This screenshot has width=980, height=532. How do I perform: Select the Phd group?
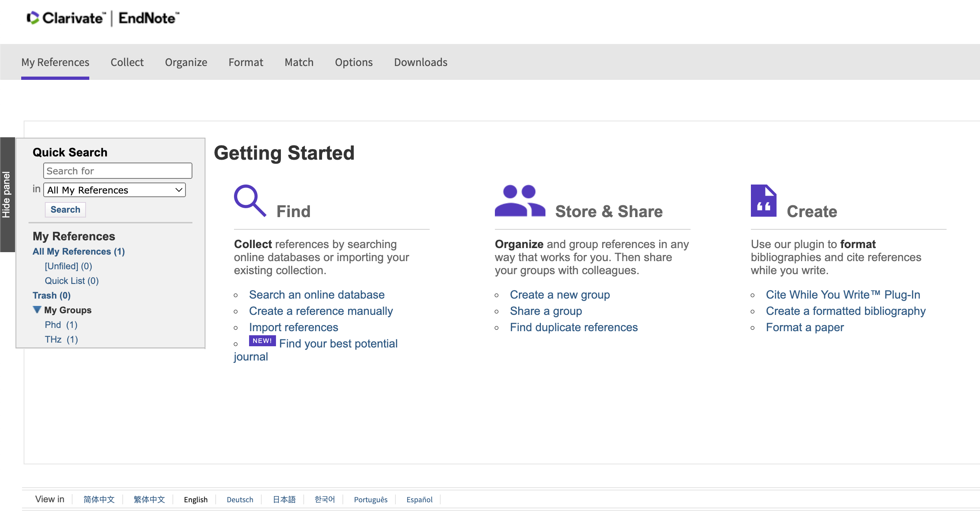53,325
